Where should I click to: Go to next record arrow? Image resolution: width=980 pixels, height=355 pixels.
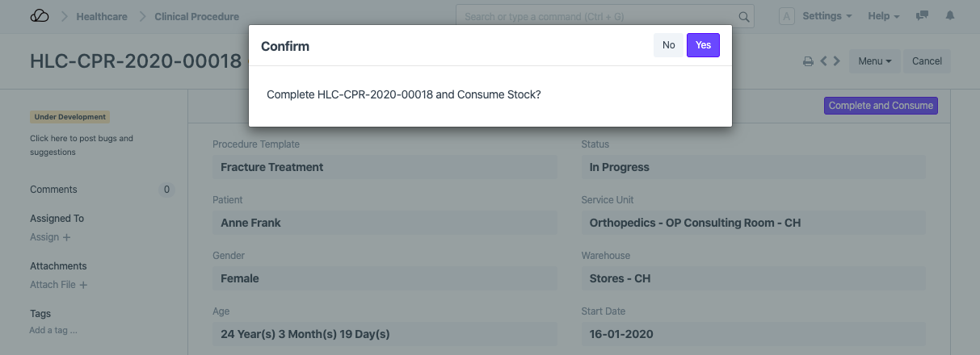click(x=837, y=61)
